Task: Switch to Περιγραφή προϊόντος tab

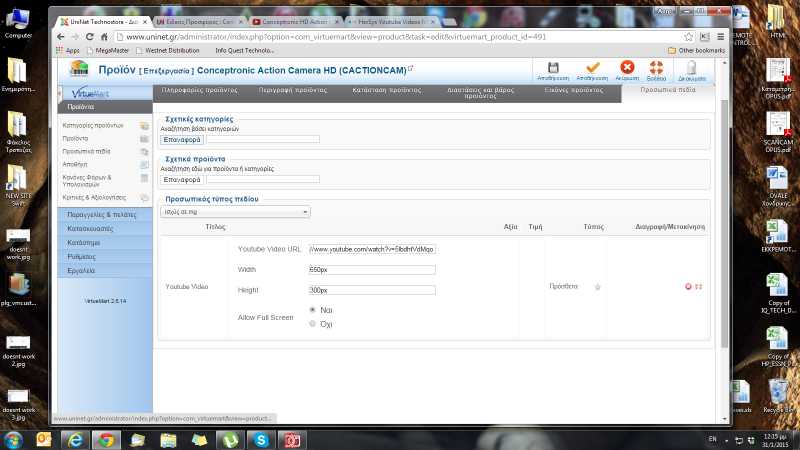Action: (293, 90)
